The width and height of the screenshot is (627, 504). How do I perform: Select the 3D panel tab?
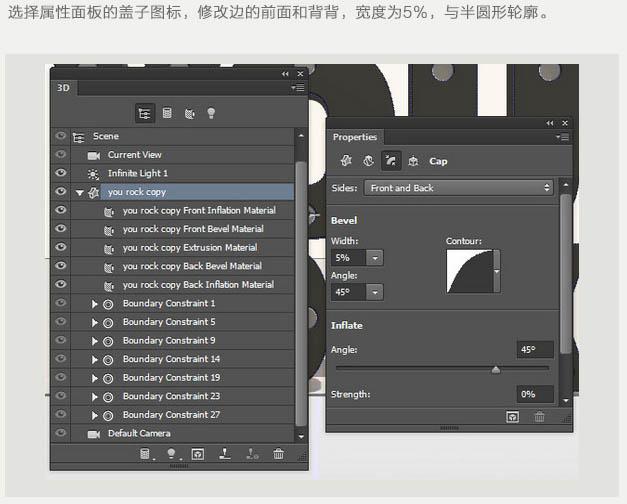pos(63,88)
